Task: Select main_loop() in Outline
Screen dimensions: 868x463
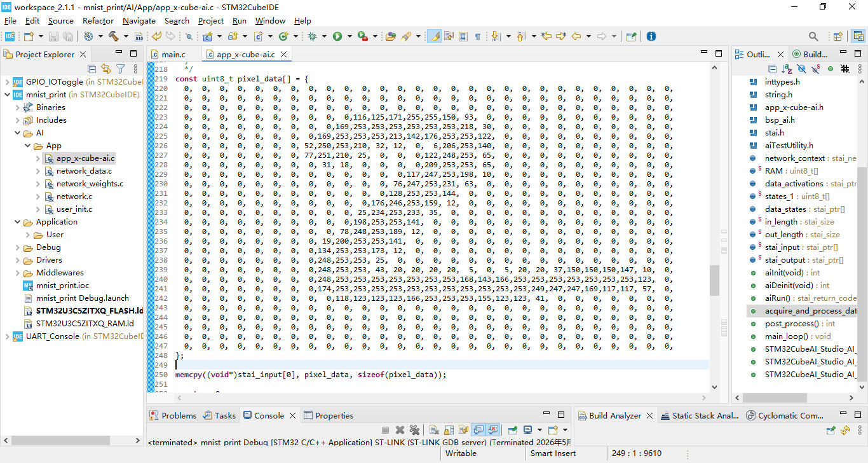Action: [x=797, y=336]
